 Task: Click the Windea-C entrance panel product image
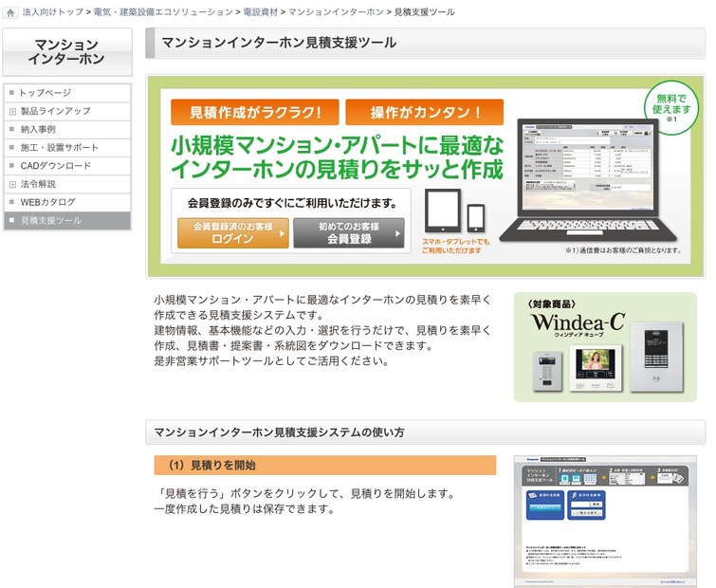(547, 371)
